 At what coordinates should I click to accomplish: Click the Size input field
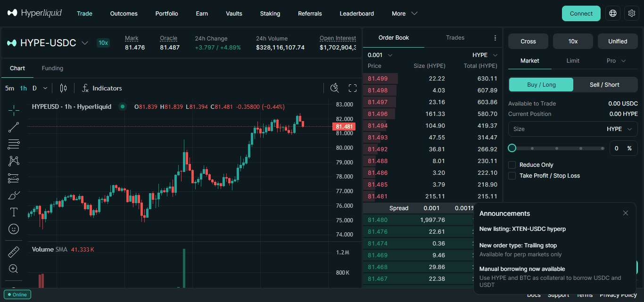pyautogui.click(x=573, y=129)
